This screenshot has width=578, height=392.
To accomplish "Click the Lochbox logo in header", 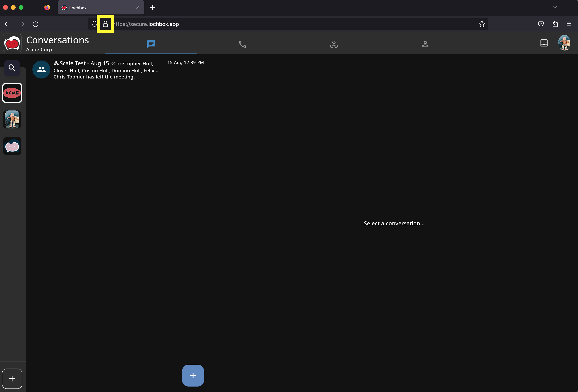I will pyautogui.click(x=12, y=43).
